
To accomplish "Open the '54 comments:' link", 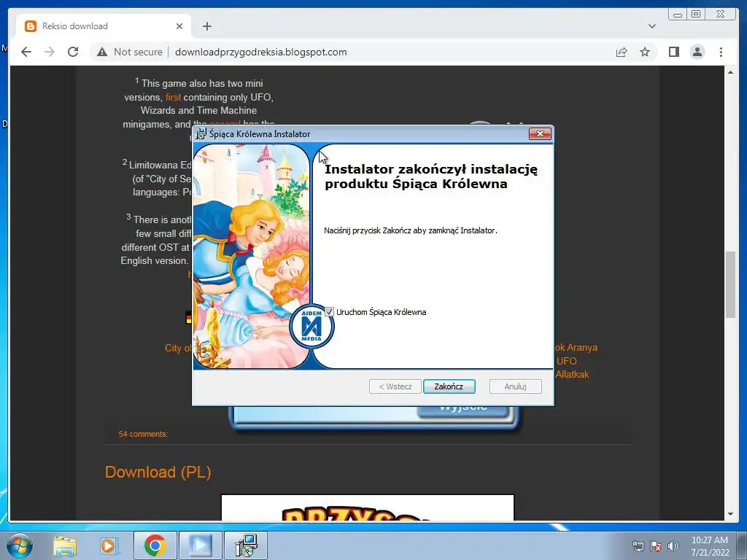I will [143, 434].
